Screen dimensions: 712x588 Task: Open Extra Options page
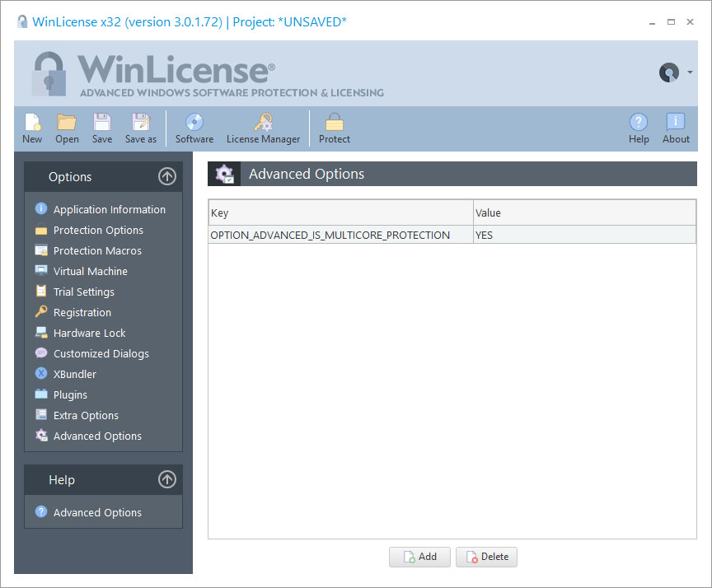(86, 415)
